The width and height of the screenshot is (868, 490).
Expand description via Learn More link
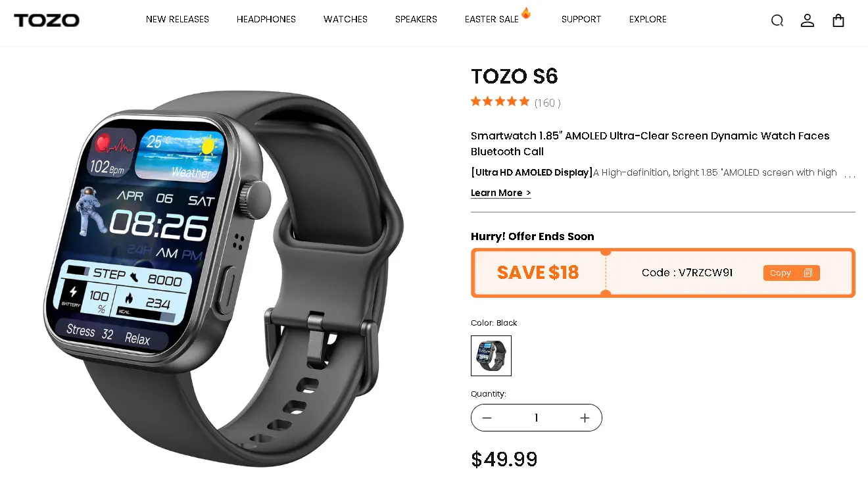point(501,193)
